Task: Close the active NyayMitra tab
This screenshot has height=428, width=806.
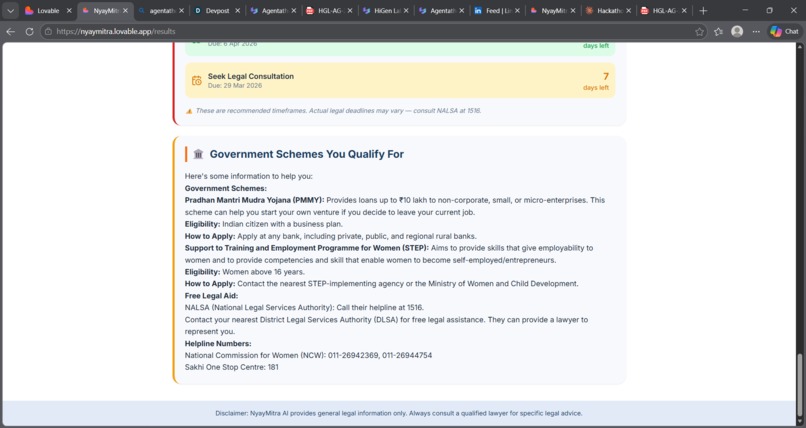Action: [x=125, y=11]
